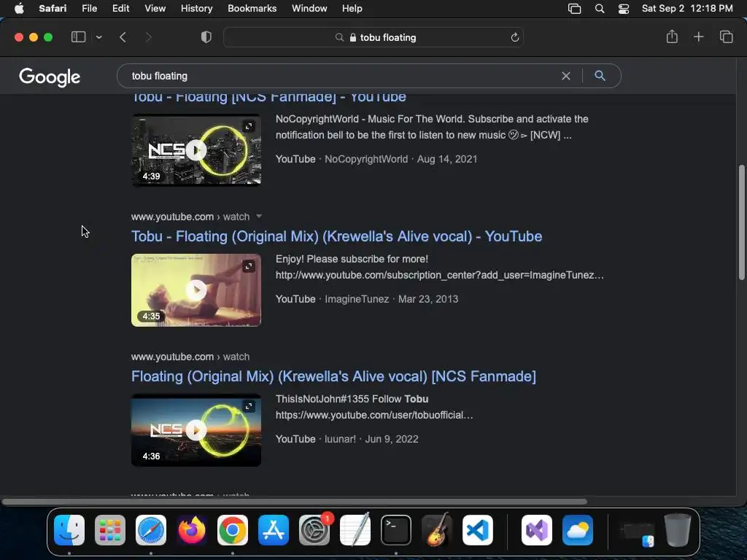Open Safari from the Dock
The height and width of the screenshot is (560, 747).
(151, 530)
